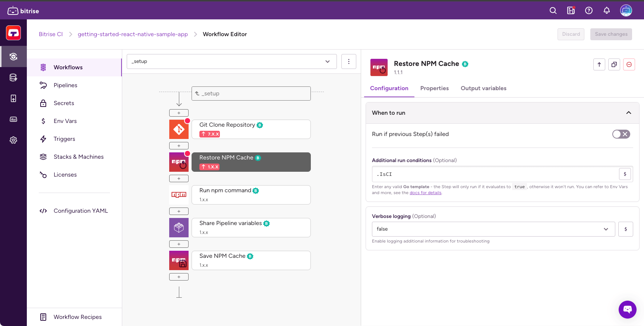Switch to the Properties tab
The height and width of the screenshot is (326, 644).
point(435,88)
